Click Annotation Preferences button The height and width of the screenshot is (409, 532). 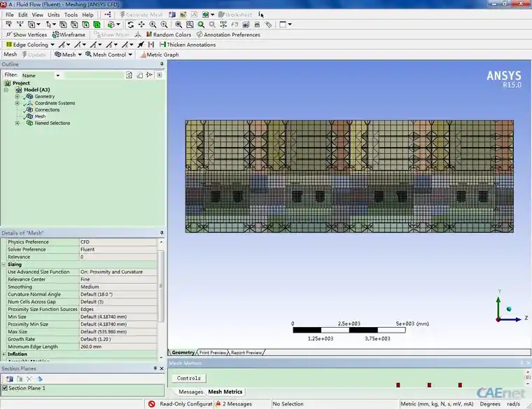(229, 34)
